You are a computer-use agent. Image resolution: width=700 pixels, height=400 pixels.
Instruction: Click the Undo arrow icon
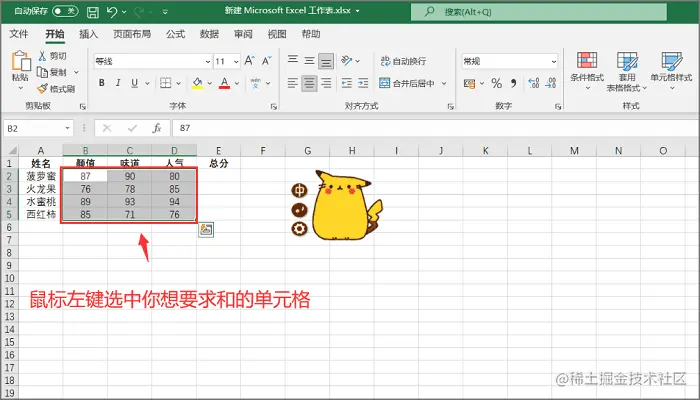click(112, 12)
